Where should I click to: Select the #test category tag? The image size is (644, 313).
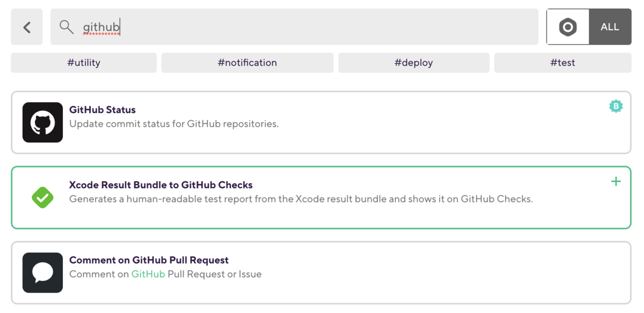563,63
